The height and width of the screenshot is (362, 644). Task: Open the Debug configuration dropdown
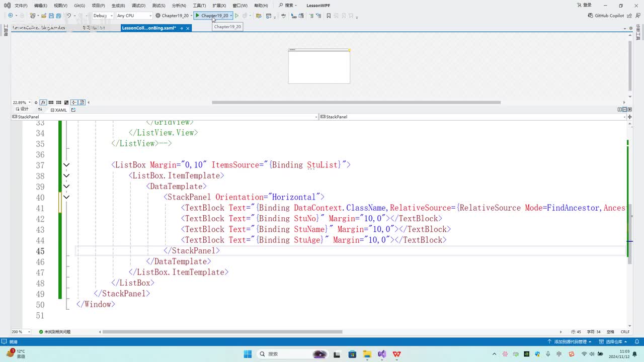(x=103, y=16)
